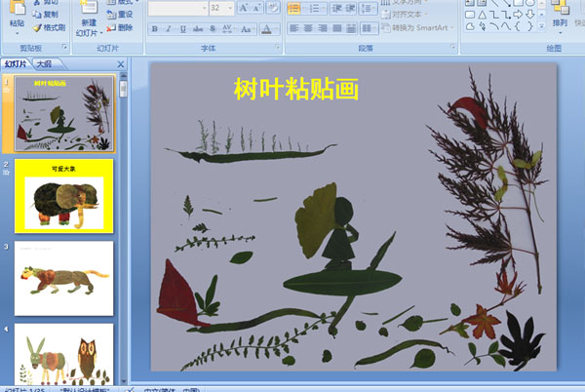Screen dimensions: 585x392
Task: Toggle Italic formatting
Action: click(170, 29)
